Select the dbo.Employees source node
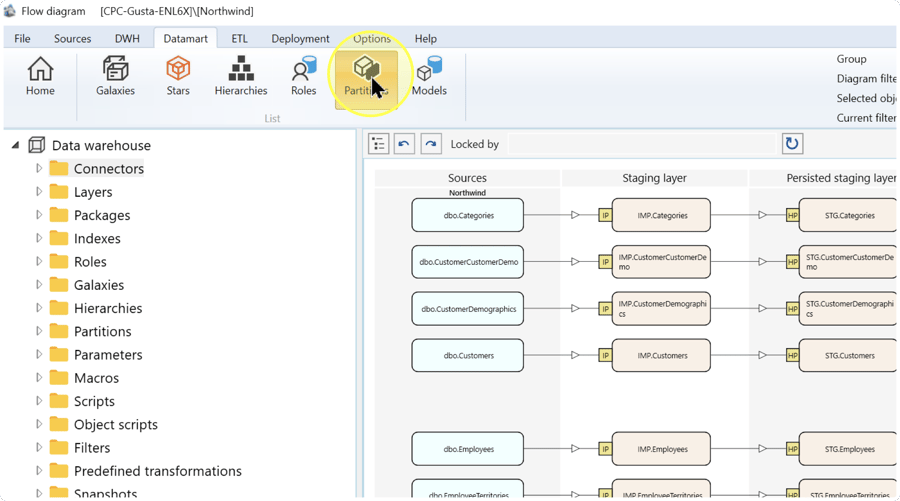This screenshot has width=900, height=501. click(468, 449)
